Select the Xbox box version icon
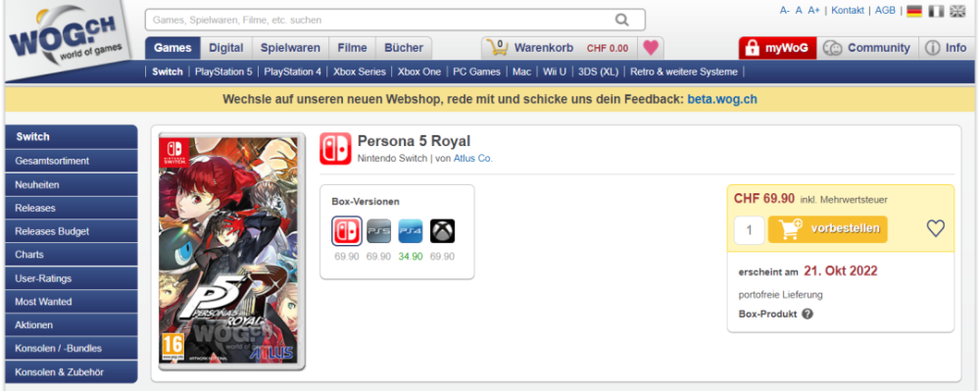 (443, 231)
